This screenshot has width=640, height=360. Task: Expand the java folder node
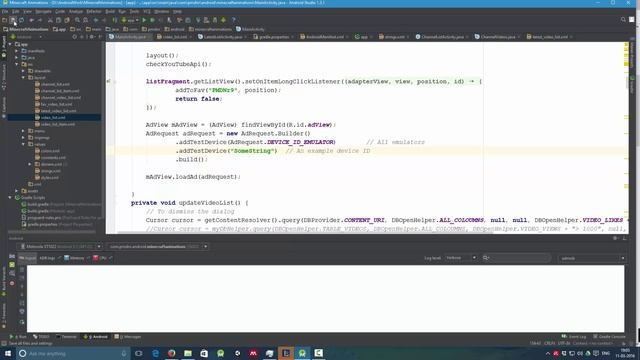pos(17,58)
